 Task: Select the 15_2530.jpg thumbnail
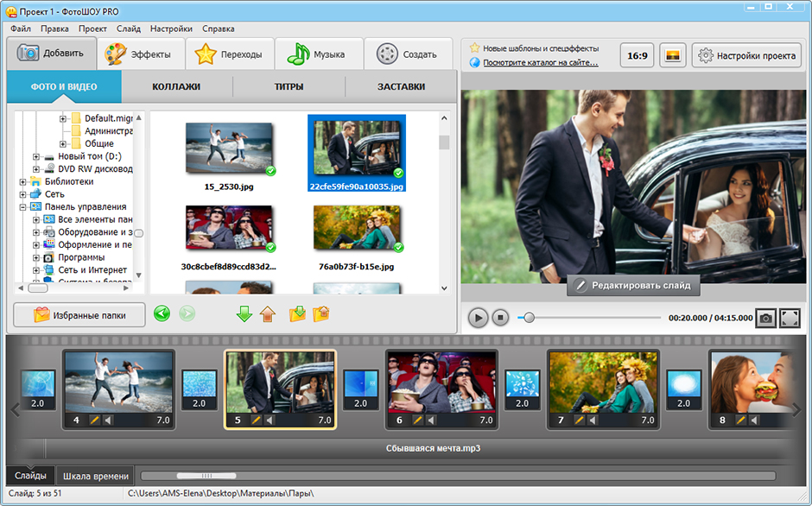click(229, 149)
